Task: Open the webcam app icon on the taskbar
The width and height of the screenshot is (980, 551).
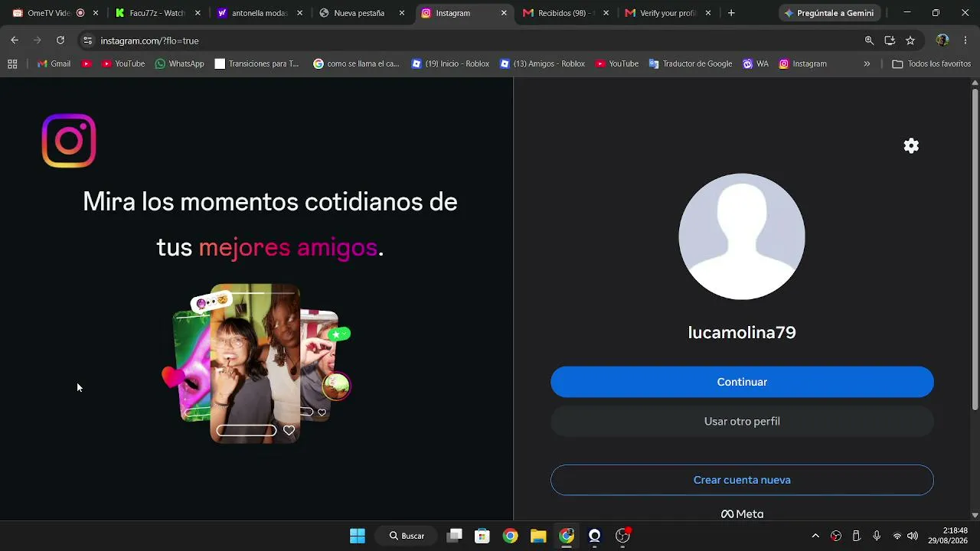Action: [x=594, y=536]
